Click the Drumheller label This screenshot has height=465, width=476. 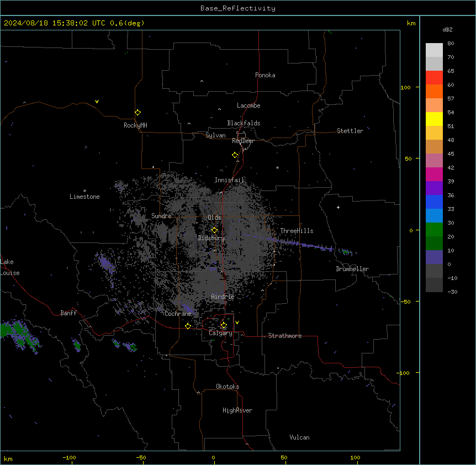coord(352,269)
